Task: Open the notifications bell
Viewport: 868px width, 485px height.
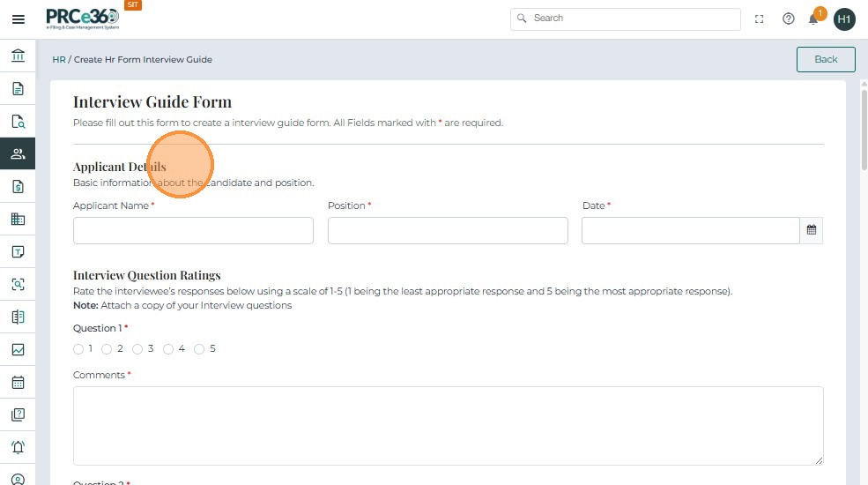Action: point(813,19)
